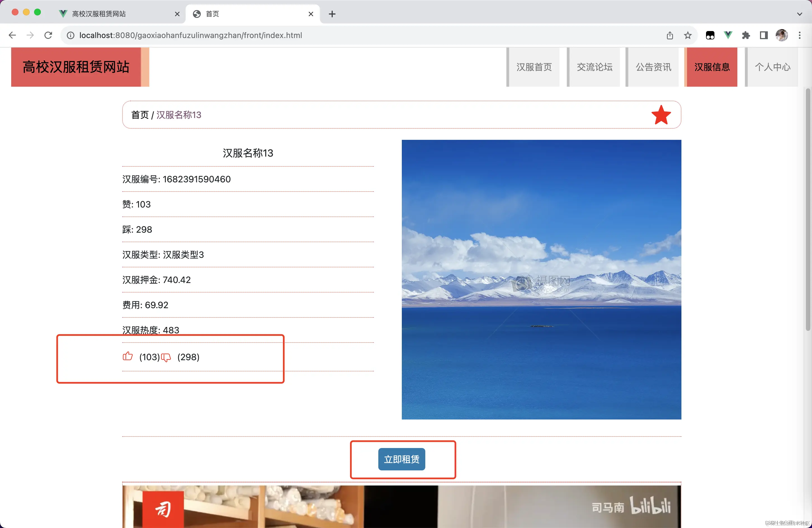Open the 首页 breadcrumb link
This screenshot has height=528, width=812.
tap(140, 115)
